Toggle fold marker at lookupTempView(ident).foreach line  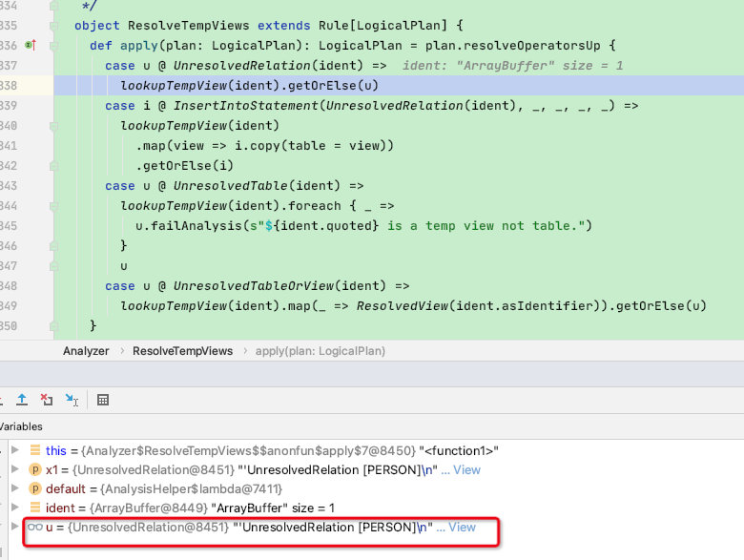click(53, 206)
